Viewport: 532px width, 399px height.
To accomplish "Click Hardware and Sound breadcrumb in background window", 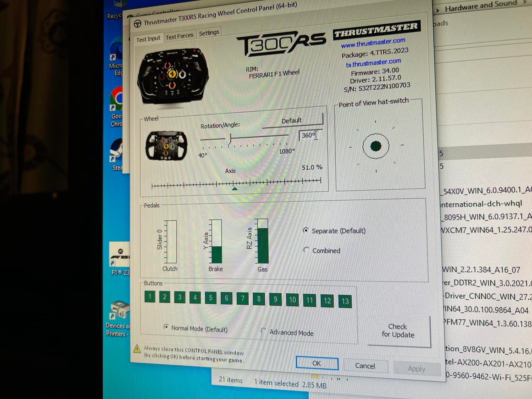I will [x=481, y=6].
